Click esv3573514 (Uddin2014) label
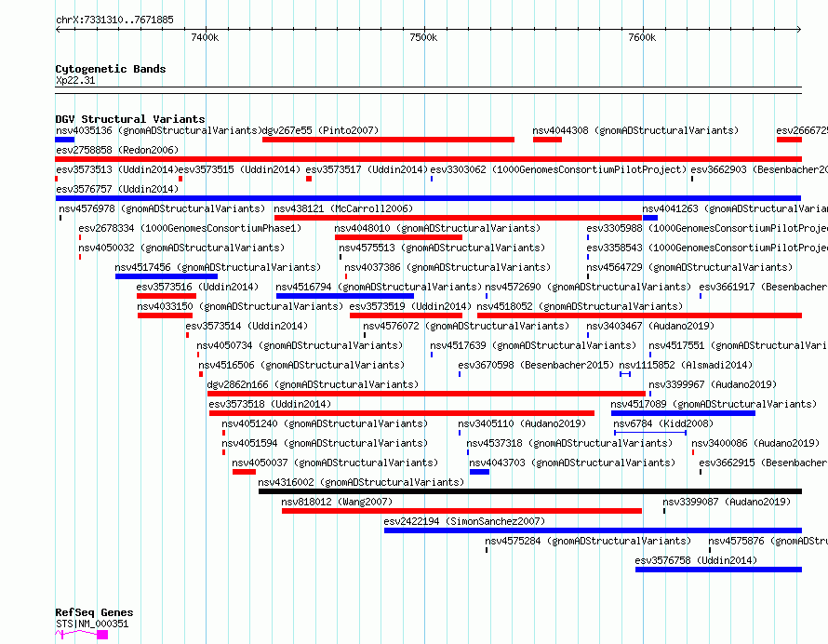This screenshot has width=828, height=644. (247, 326)
